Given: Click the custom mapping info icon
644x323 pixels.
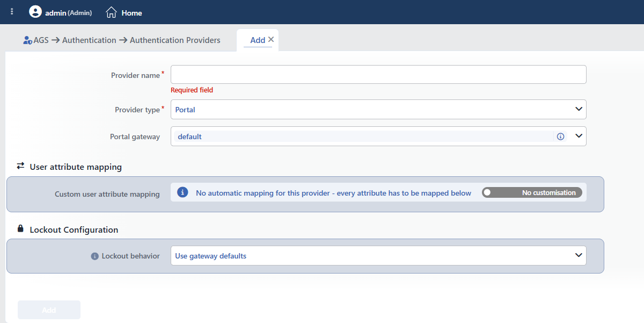Looking at the screenshot, I should (182, 192).
